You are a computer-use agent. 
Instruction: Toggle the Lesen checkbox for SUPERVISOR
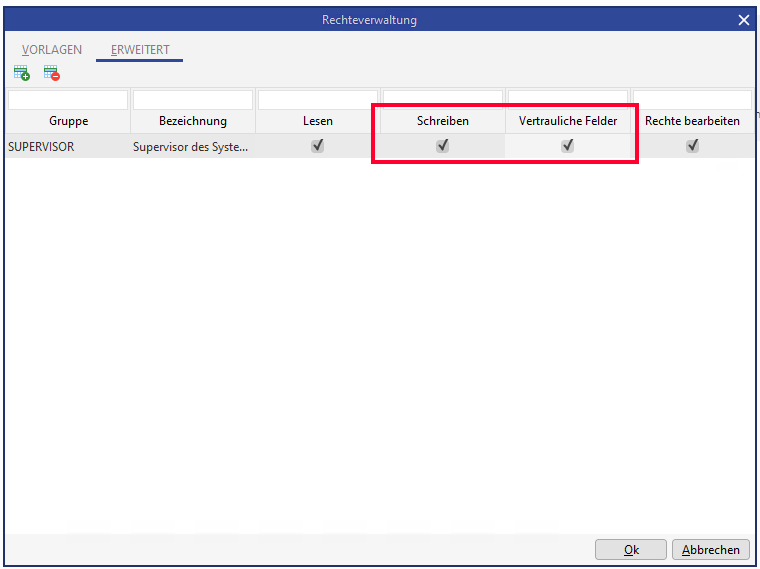(x=318, y=145)
